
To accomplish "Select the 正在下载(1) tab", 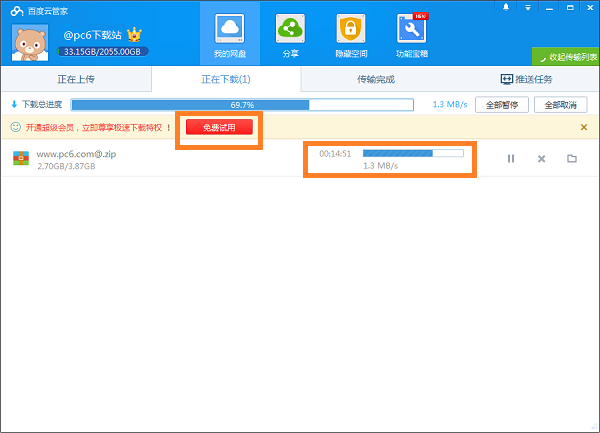I will tap(225, 79).
